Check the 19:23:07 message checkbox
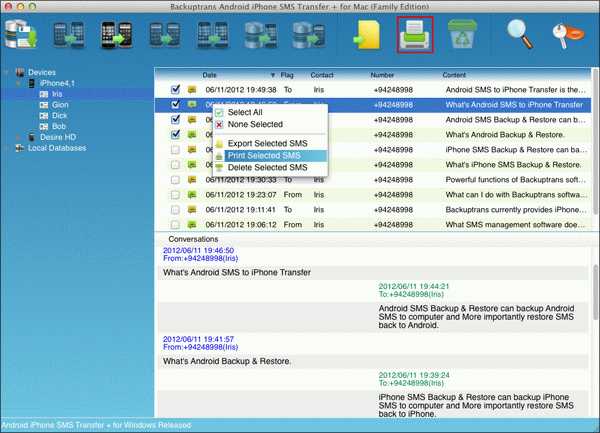 pos(175,195)
